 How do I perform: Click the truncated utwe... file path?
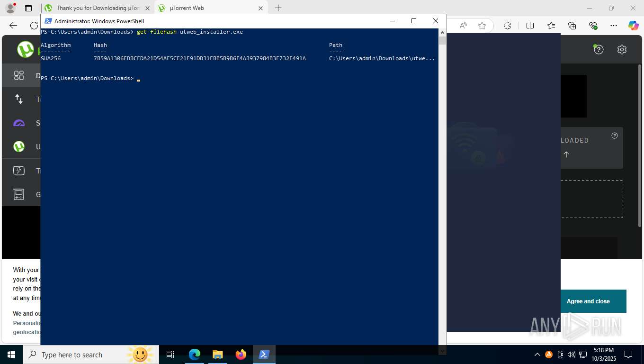(382, 58)
